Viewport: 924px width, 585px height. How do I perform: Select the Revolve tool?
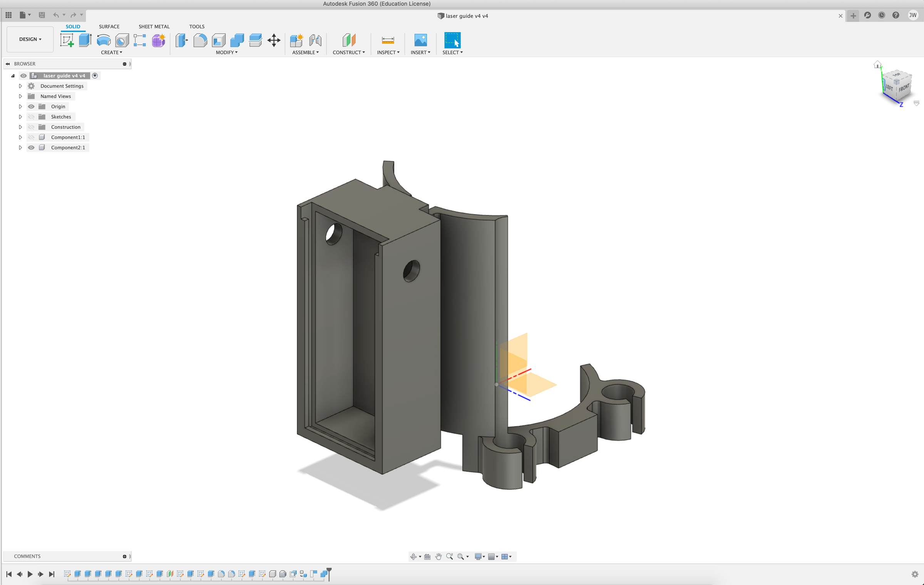pyautogui.click(x=104, y=40)
